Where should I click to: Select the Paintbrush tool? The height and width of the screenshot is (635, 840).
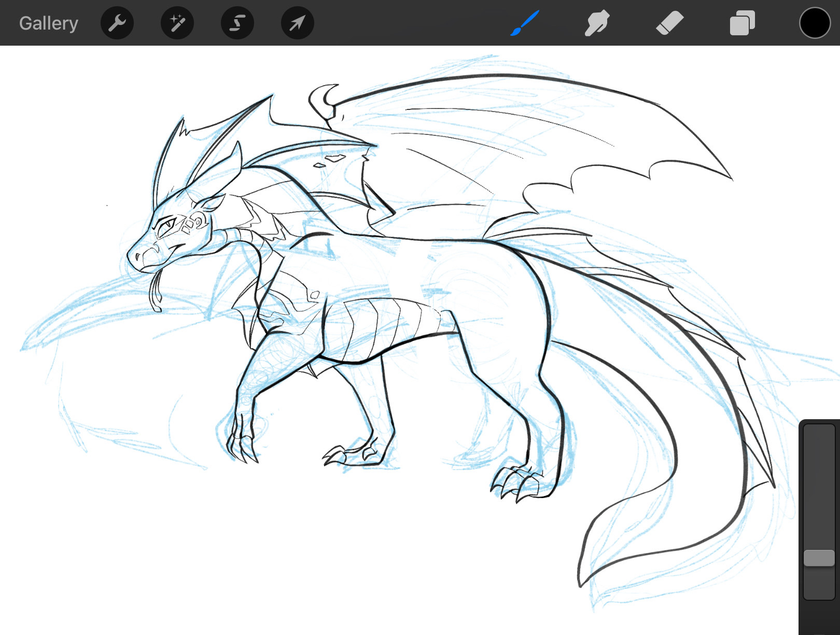coord(525,23)
